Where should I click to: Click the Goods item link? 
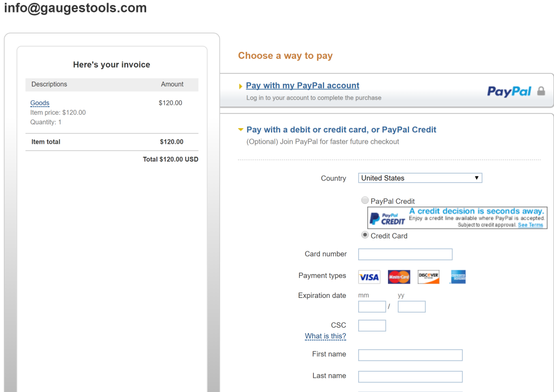point(40,103)
